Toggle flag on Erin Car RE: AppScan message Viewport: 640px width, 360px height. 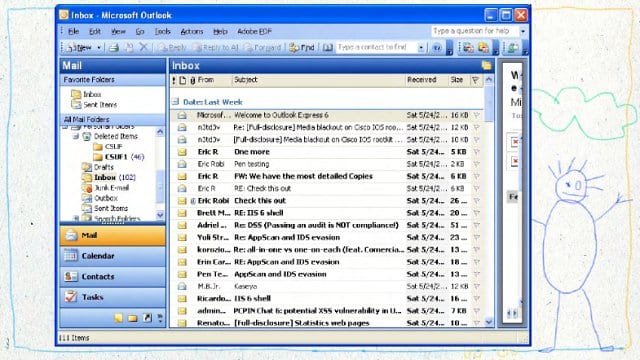[x=476, y=262]
